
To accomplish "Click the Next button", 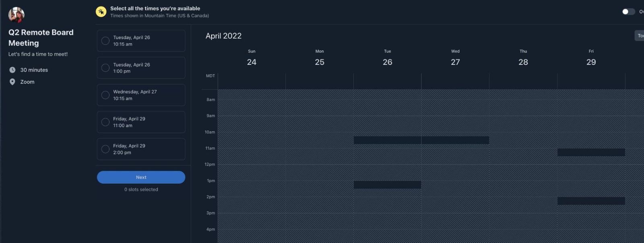I will [x=141, y=177].
